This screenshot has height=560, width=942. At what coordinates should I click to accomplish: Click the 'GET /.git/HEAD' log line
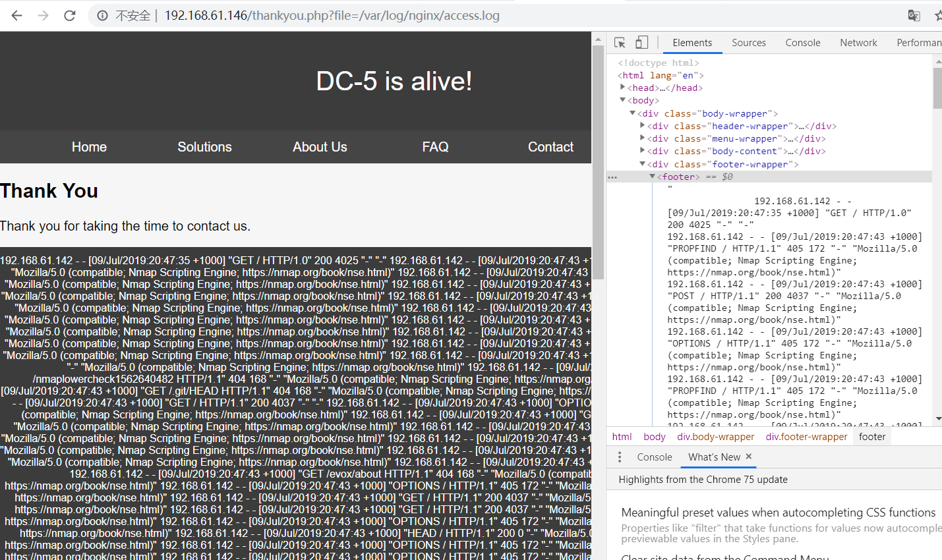click(295, 391)
